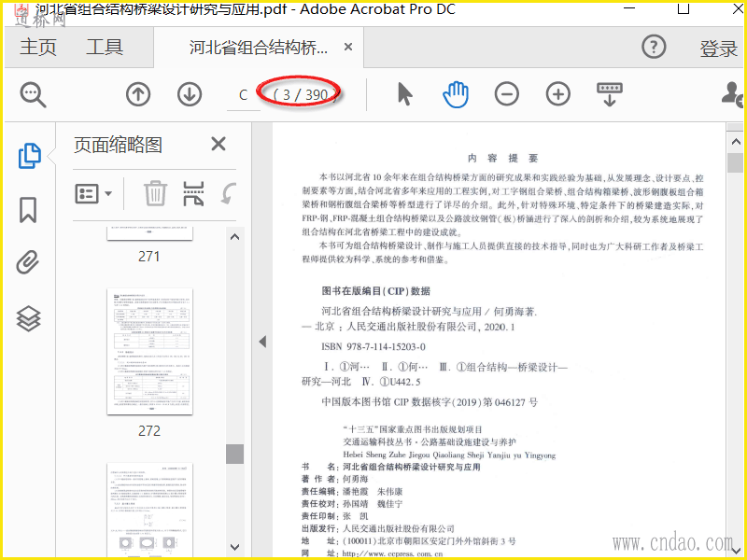Click the 登录 sign-in button
The width and height of the screenshot is (747, 560).
718,49
